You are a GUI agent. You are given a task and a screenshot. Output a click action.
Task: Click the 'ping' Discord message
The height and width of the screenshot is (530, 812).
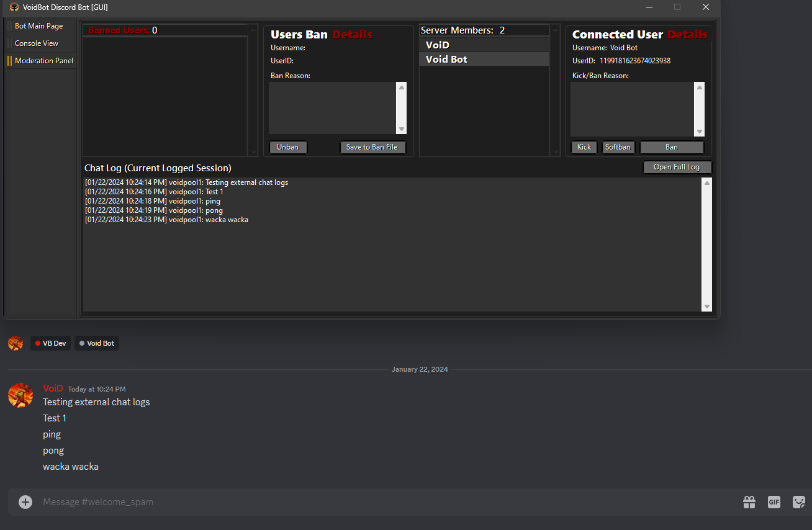[52, 434]
